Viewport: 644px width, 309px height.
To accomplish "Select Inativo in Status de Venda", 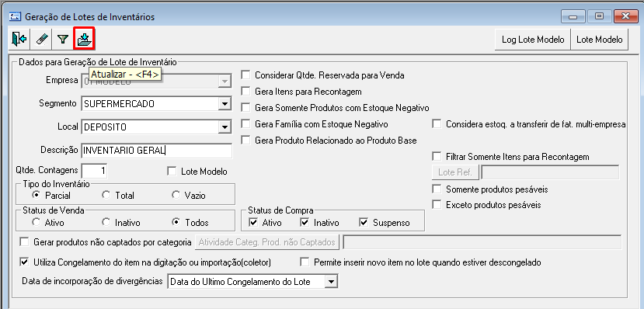I will click(106, 222).
